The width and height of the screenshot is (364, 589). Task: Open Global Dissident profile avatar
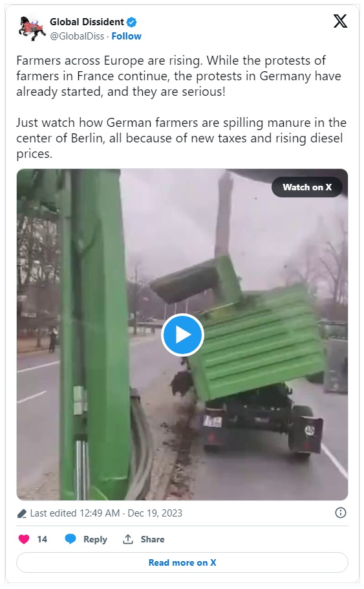32,28
